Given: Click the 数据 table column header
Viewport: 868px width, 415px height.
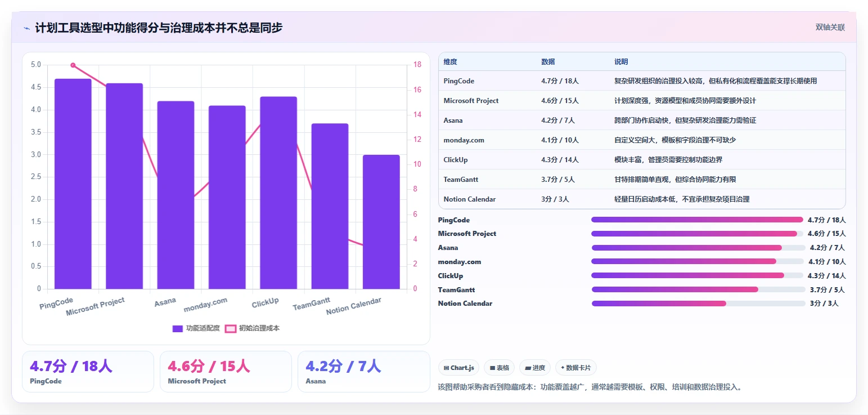Looking at the screenshot, I should pyautogui.click(x=548, y=62).
